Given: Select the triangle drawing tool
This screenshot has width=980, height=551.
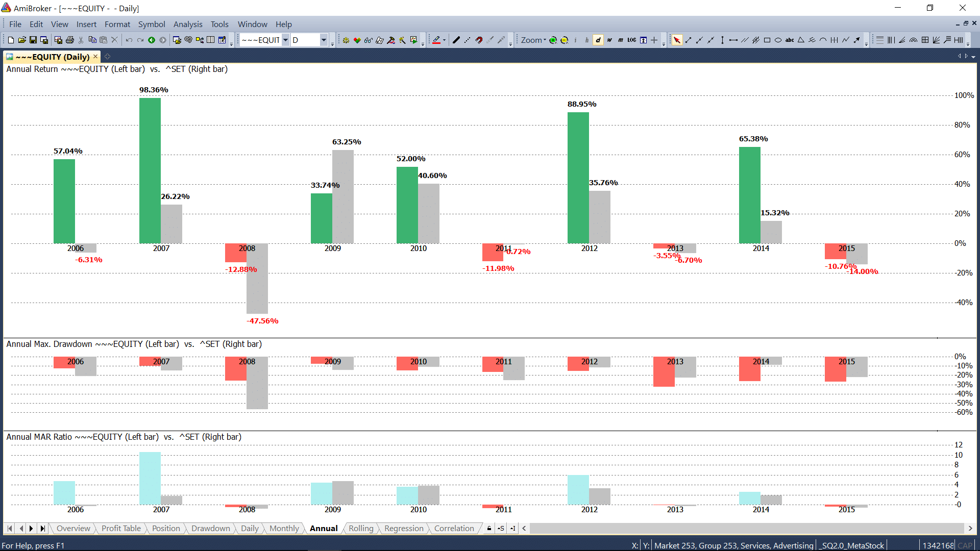Looking at the screenshot, I should click(x=800, y=40).
